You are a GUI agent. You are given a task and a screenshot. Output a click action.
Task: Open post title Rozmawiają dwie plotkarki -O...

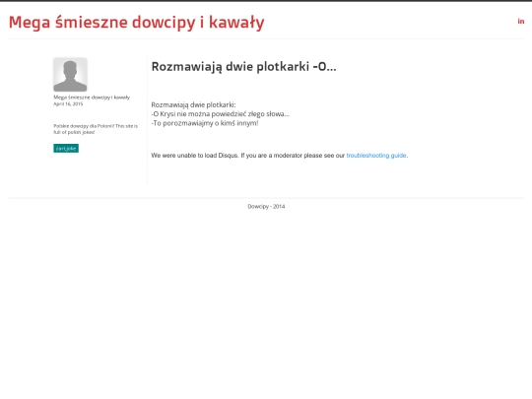(243, 67)
